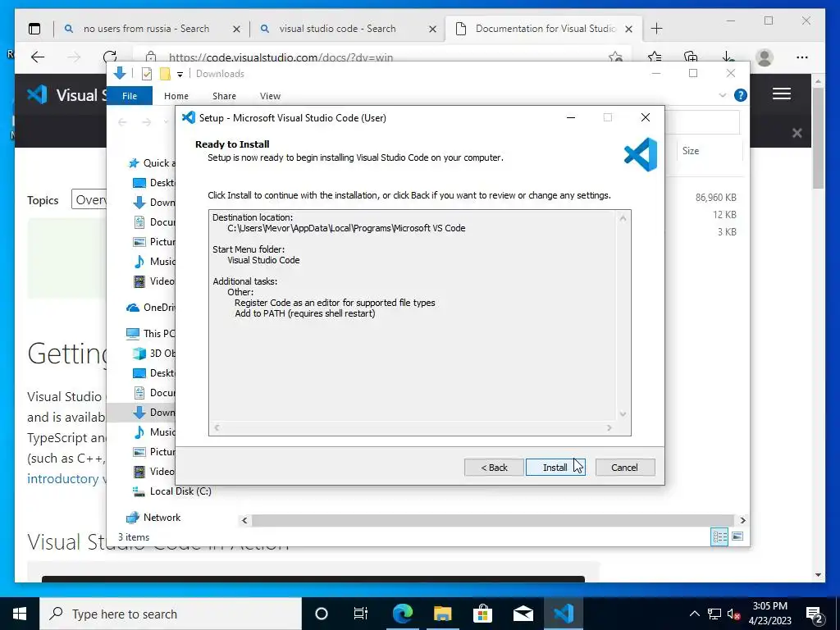Screen dimensions: 840x630
Task: Open Edge tab actions menu icon
Action: (x=34, y=29)
